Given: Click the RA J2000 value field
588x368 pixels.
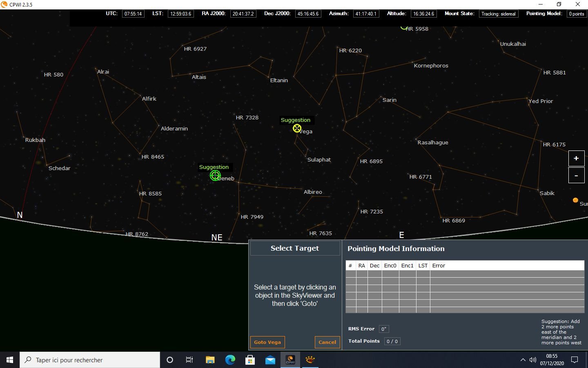Looking at the screenshot, I should point(243,14).
